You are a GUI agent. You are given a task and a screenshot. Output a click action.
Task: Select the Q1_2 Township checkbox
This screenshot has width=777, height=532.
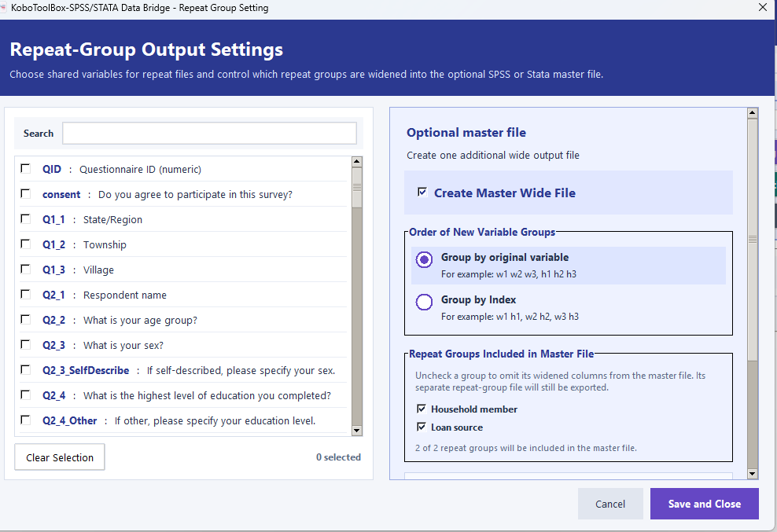(25, 244)
